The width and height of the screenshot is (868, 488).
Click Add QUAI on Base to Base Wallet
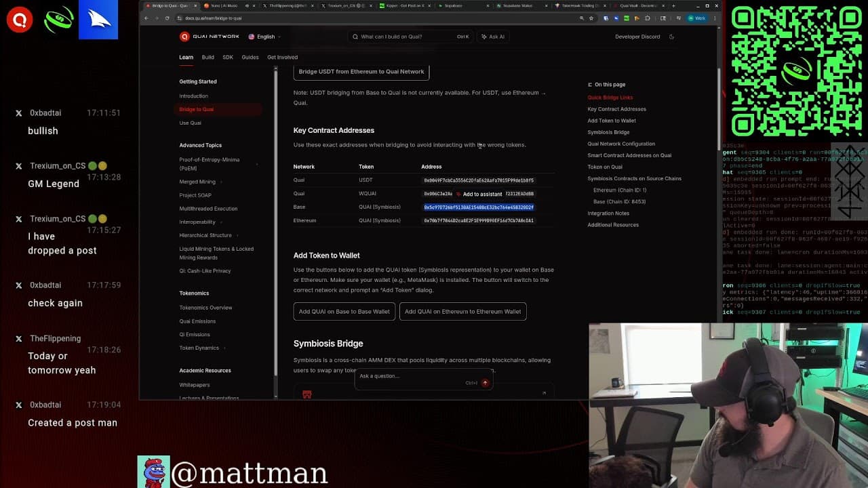pyautogui.click(x=344, y=312)
